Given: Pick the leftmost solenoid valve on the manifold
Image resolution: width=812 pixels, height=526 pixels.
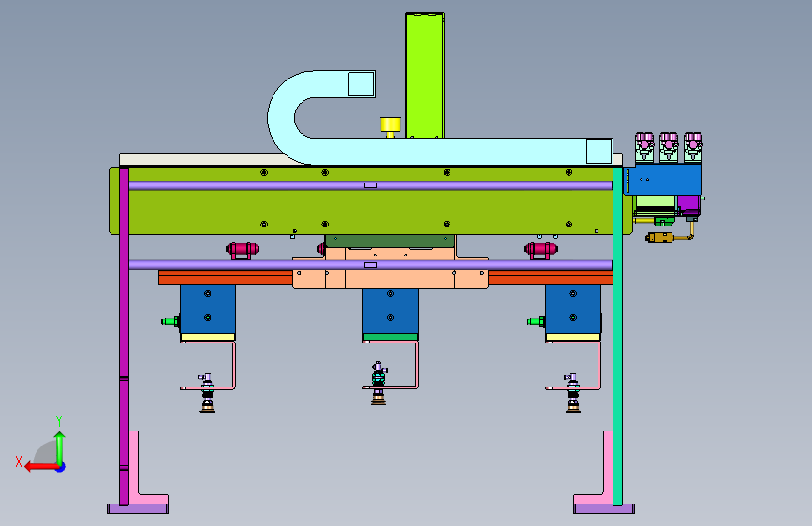Looking at the screenshot, I should click(x=644, y=147).
